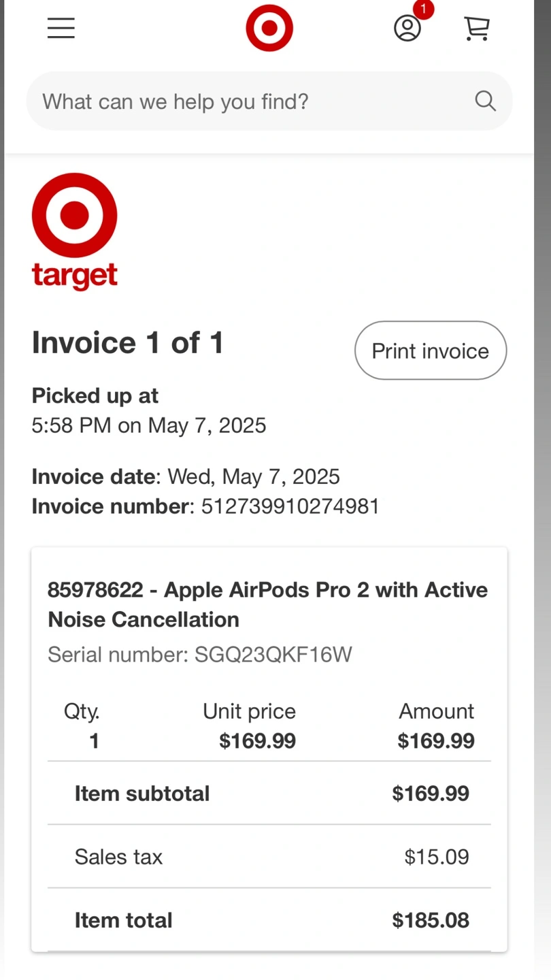Select the Item subtotal label

(x=142, y=794)
